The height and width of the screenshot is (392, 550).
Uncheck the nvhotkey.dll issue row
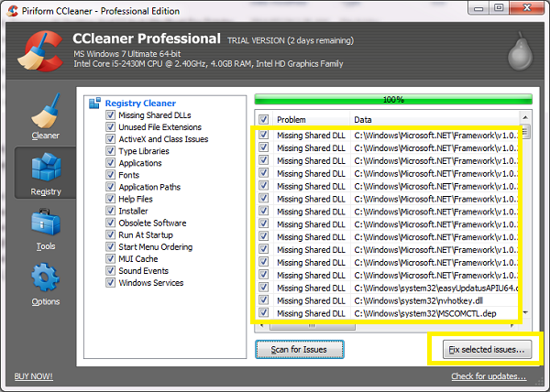(263, 300)
